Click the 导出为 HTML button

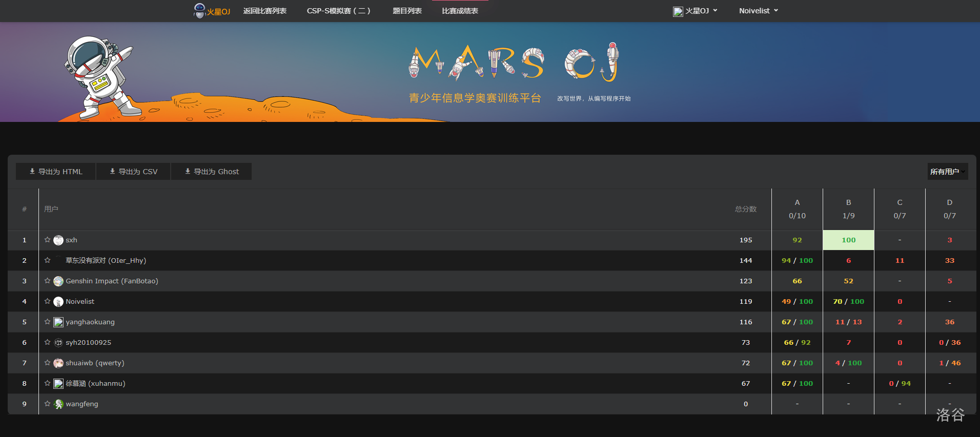click(x=56, y=172)
